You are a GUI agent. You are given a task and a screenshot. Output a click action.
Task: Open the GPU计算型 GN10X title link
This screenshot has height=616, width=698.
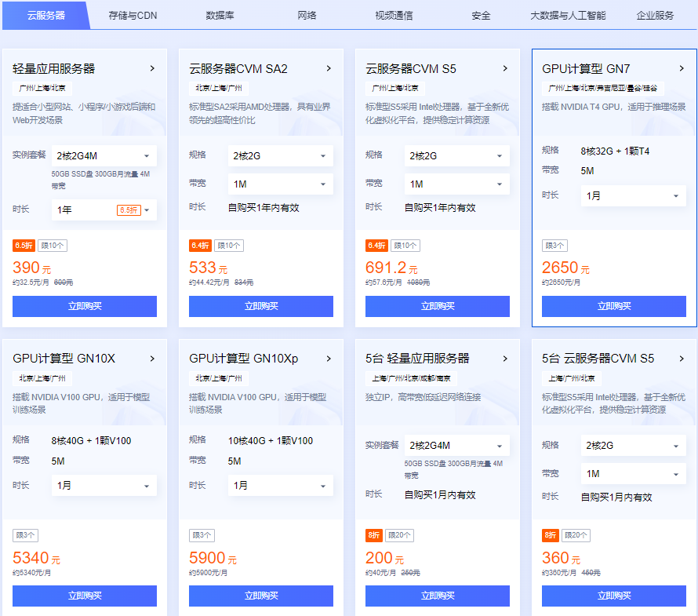click(64, 359)
